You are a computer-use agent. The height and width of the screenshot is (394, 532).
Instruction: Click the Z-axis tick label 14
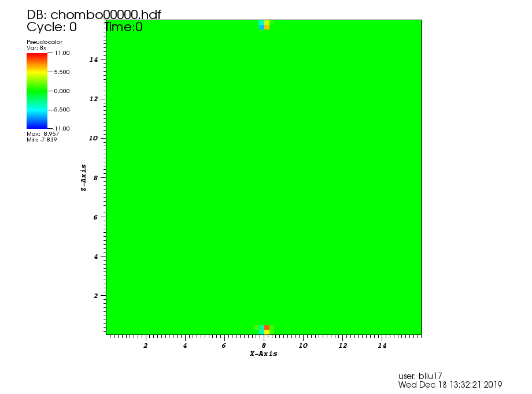(x=94, y=60)
